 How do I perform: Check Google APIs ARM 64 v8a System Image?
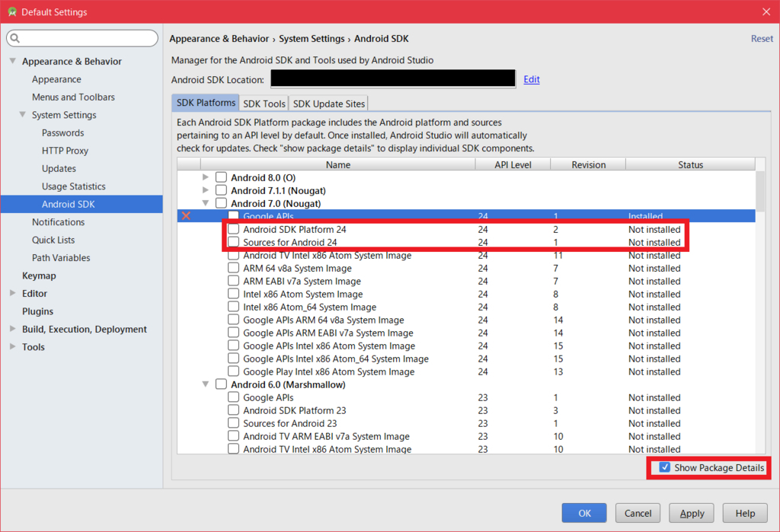click(233, 320)
